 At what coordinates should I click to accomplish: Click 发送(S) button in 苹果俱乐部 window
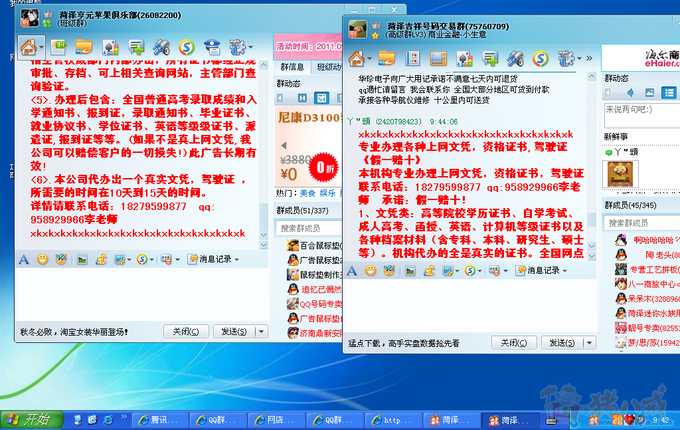click(x=234, y=332)
